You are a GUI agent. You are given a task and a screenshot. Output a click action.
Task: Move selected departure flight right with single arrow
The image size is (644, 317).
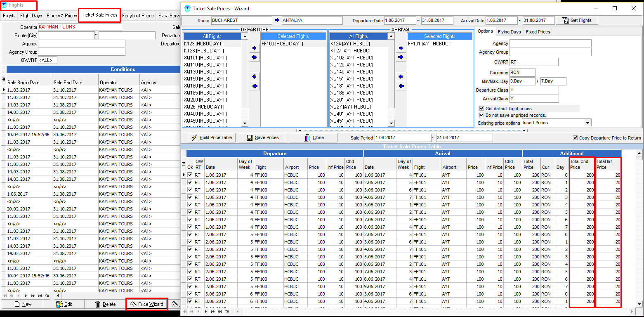[x=254, y=48]
